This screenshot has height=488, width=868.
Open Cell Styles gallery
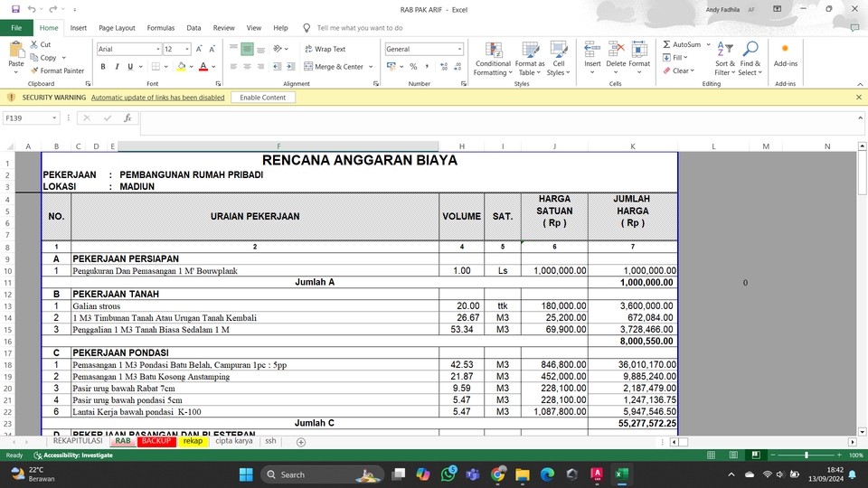click(x=558, y=59)
